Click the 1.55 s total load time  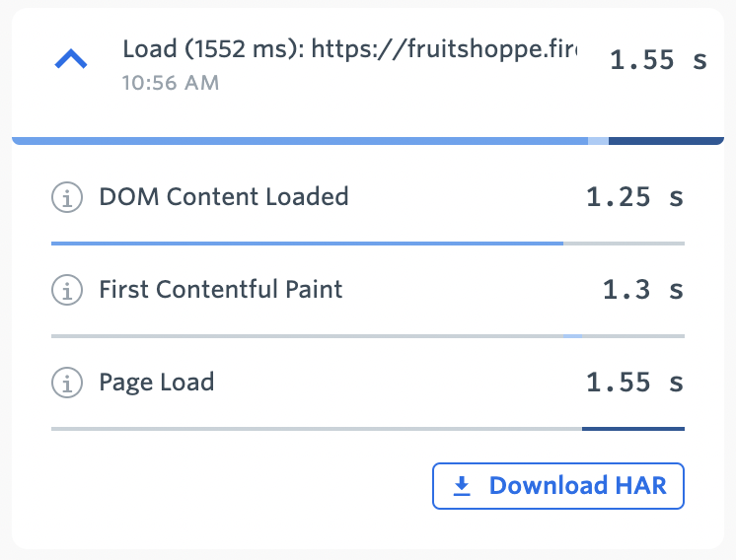658,60
